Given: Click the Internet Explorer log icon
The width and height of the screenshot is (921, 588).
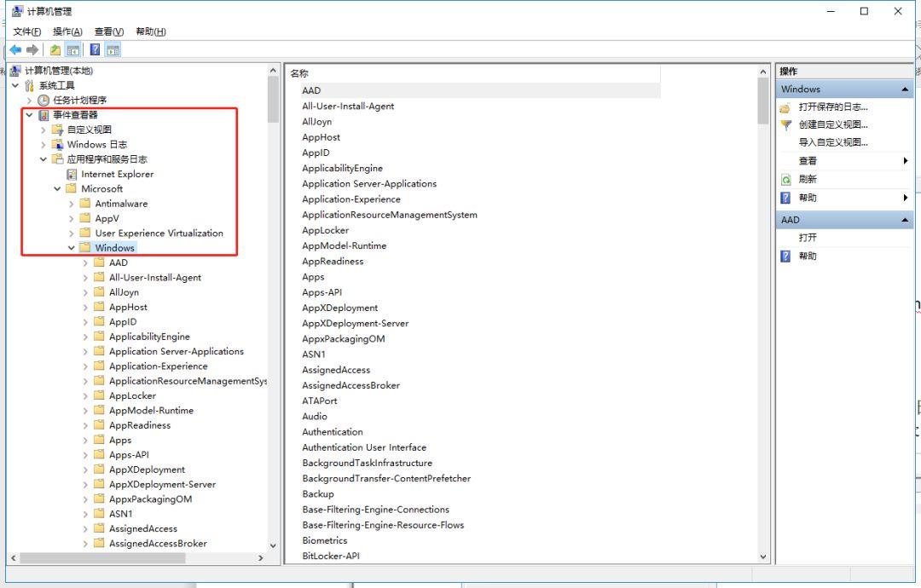Looking at the screenshot, I should coord(72,175).
